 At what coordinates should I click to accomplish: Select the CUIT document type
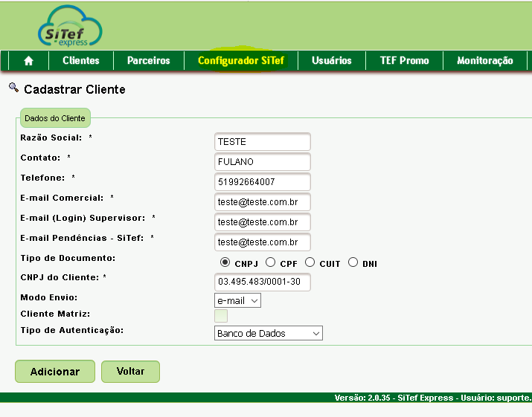coord(310,262)
